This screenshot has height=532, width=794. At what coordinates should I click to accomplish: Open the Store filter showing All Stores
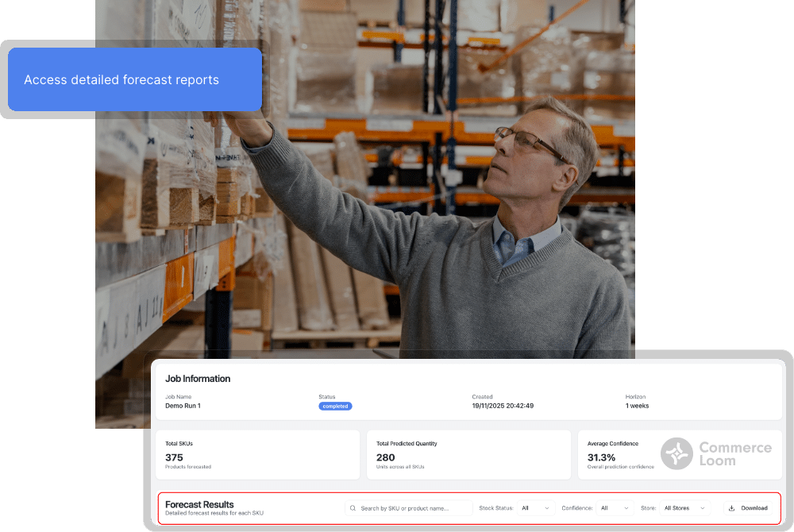click(684, 508)
